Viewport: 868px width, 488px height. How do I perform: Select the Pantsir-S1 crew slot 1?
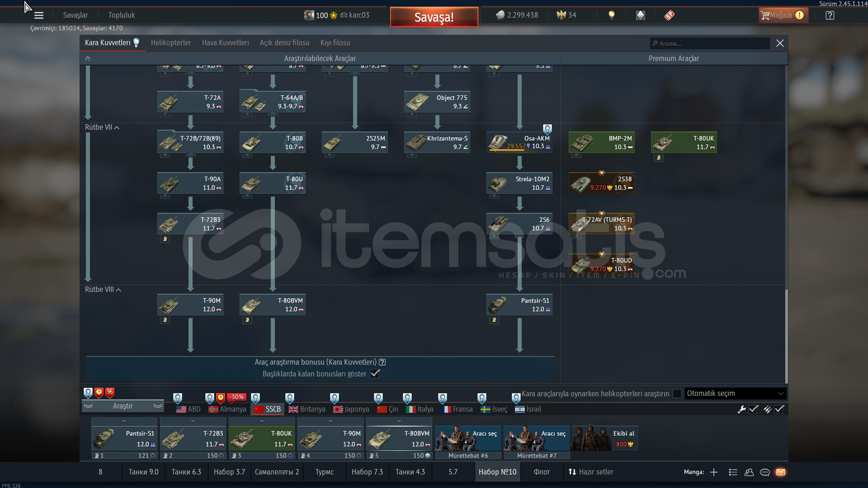coord(124,438)
